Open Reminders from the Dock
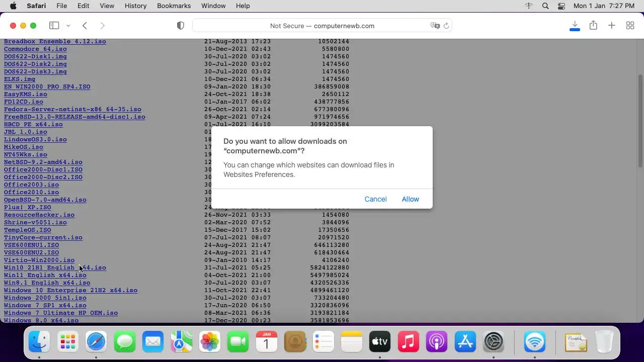The image size is (644, 362). pos(324,342)
